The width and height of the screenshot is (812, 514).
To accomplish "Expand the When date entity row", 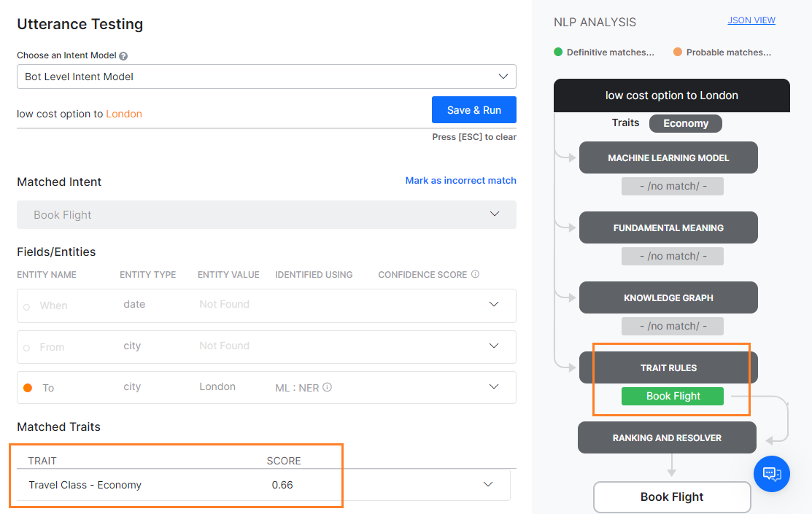I will 494,304.
